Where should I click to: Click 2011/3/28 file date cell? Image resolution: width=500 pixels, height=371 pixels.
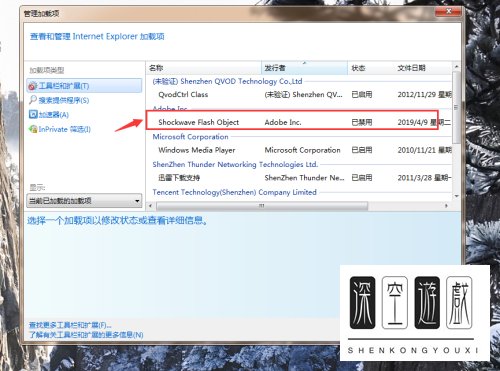click(x=424, y=178)
